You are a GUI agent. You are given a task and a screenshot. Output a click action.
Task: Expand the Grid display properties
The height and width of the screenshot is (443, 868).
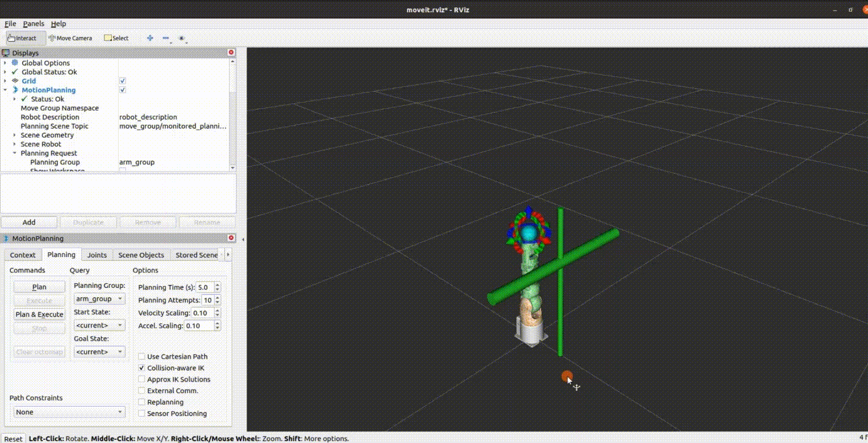pyautogui.click(x=6, y=81)
